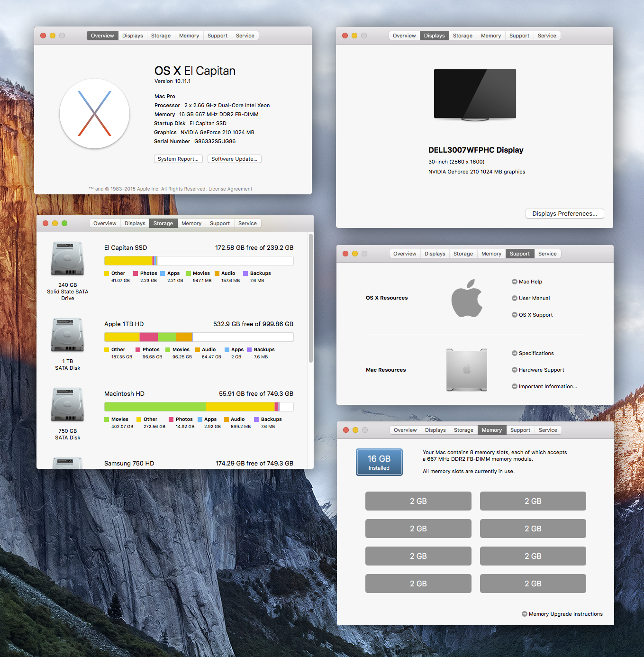Open the User Manual link

pos(535,298)
